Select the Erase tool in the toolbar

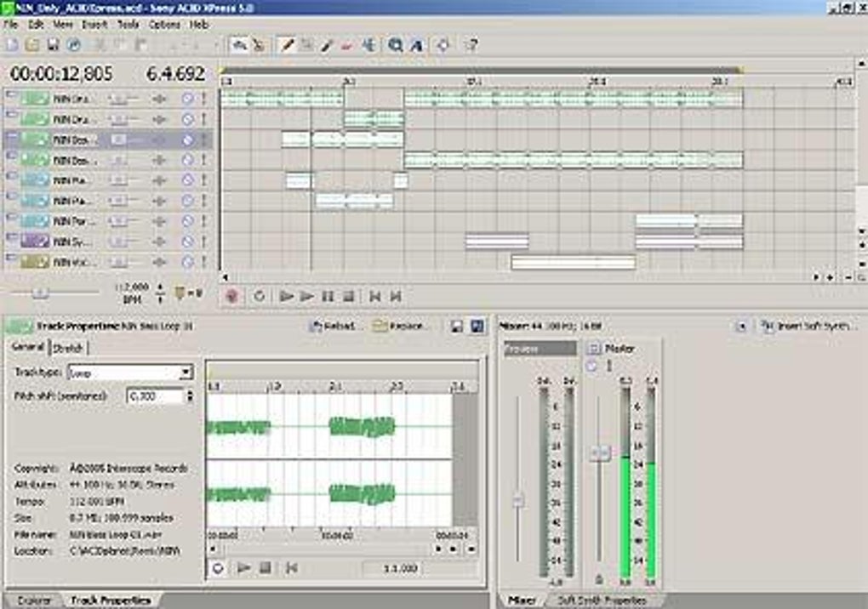346,45
